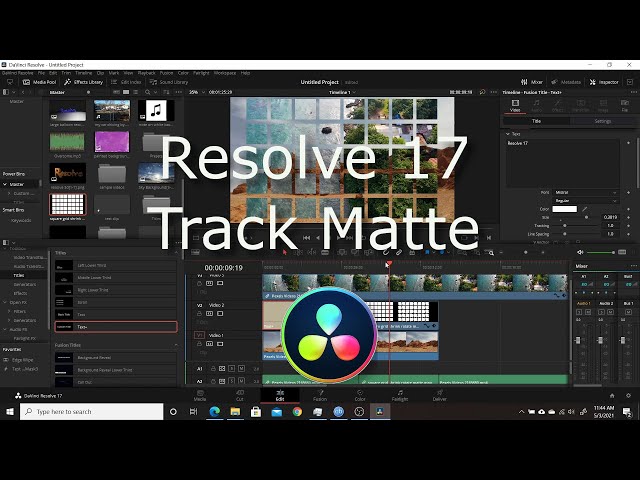This screenshot has width=640, height=480.
Task: Toggle the Mixer panel button
Action: coord(532,82)
